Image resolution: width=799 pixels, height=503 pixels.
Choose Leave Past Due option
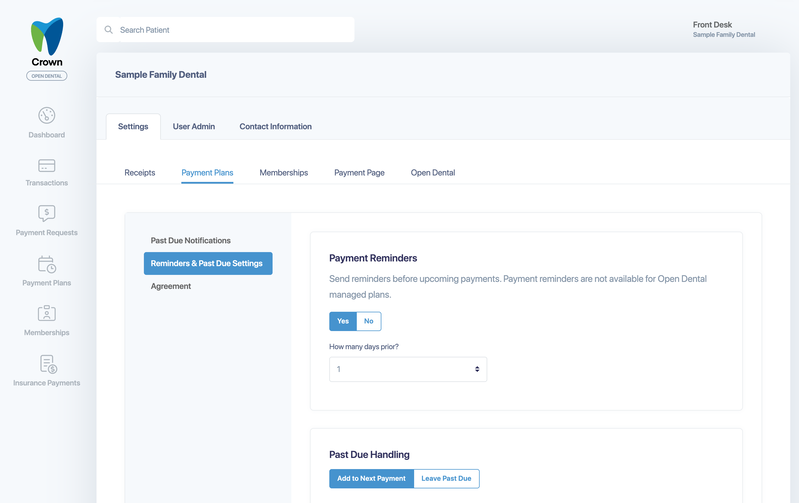[446, 479]
